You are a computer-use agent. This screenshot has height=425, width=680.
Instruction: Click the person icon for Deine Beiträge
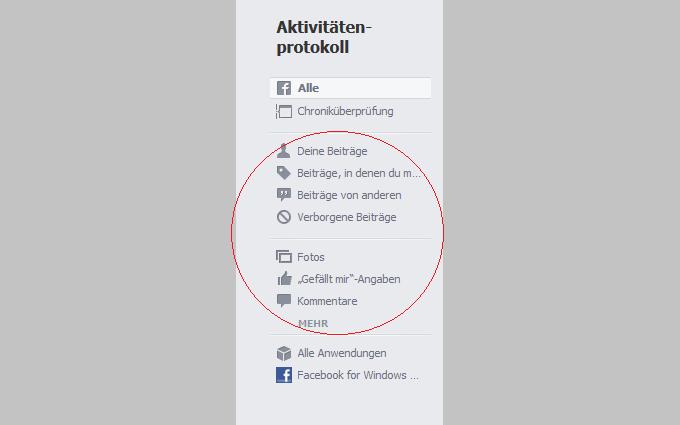tap(284, 151)
